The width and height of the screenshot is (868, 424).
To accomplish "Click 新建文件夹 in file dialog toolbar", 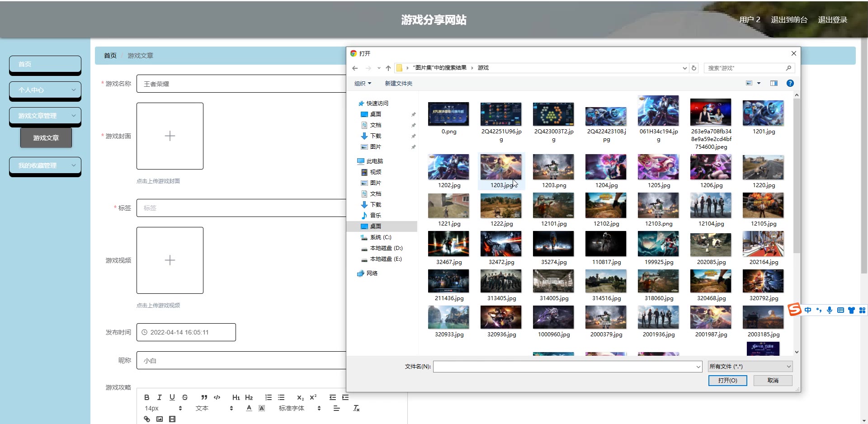I will tap(398, 83).
